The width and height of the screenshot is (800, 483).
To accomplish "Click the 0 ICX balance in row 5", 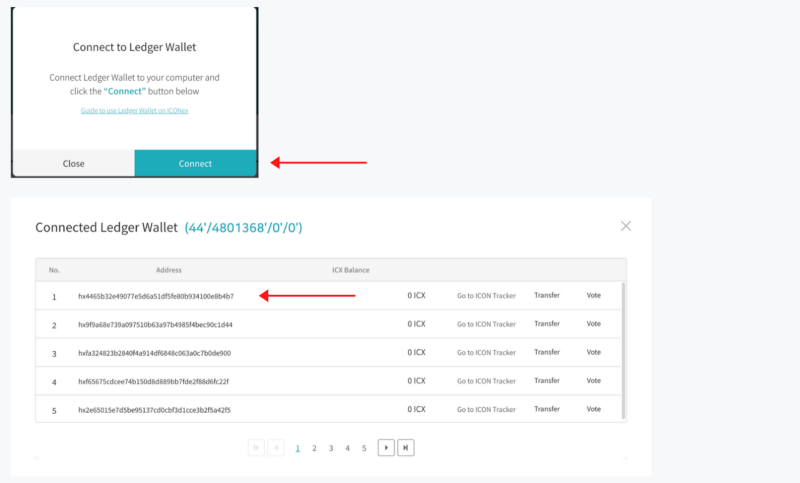I will pyautogui.click(x=416, y=409).
